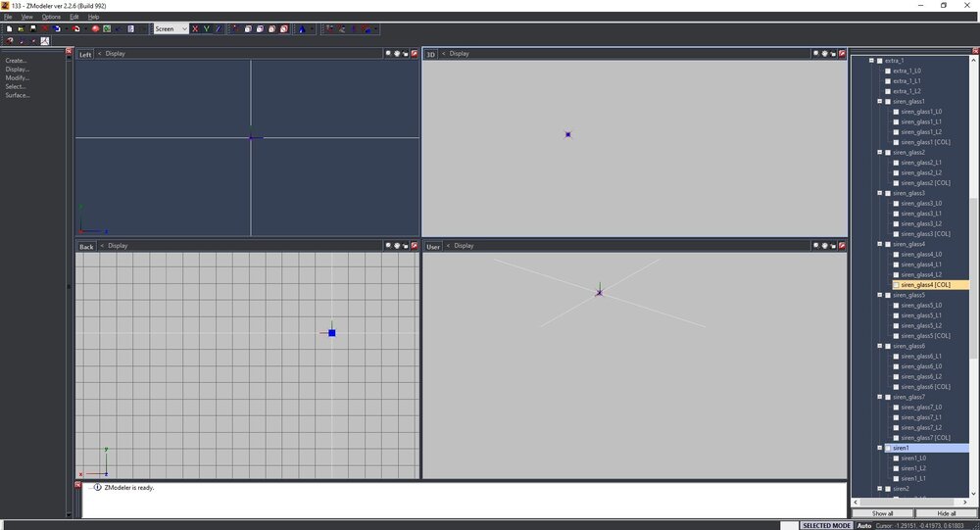Close the message log panel red X

pyautogui.click(x=78, y=485)
